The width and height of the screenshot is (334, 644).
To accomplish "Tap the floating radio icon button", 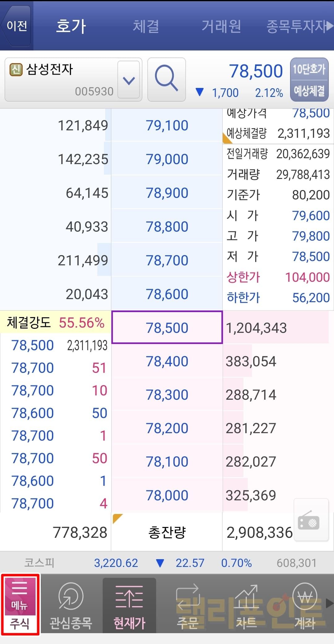I will coord(310,520).
